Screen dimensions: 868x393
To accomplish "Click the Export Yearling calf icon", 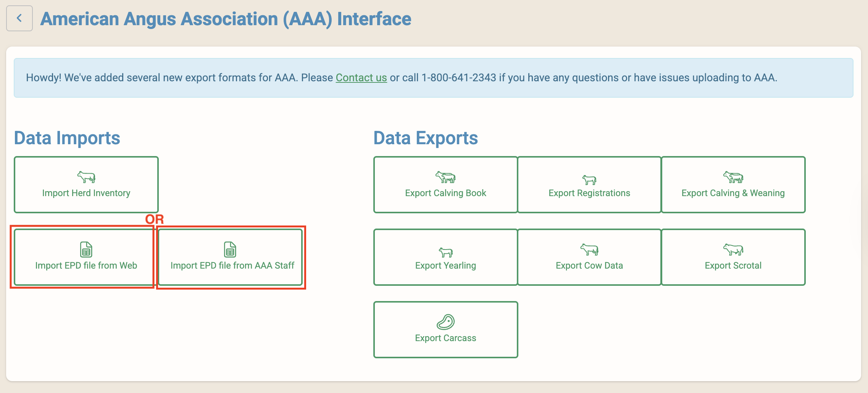I will 445,252.
